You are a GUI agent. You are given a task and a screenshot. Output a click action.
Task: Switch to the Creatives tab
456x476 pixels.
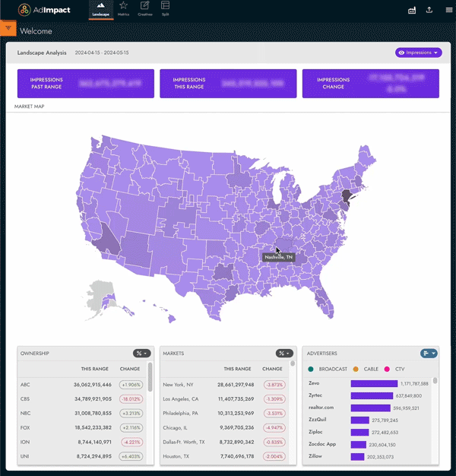tap(145, 9)
